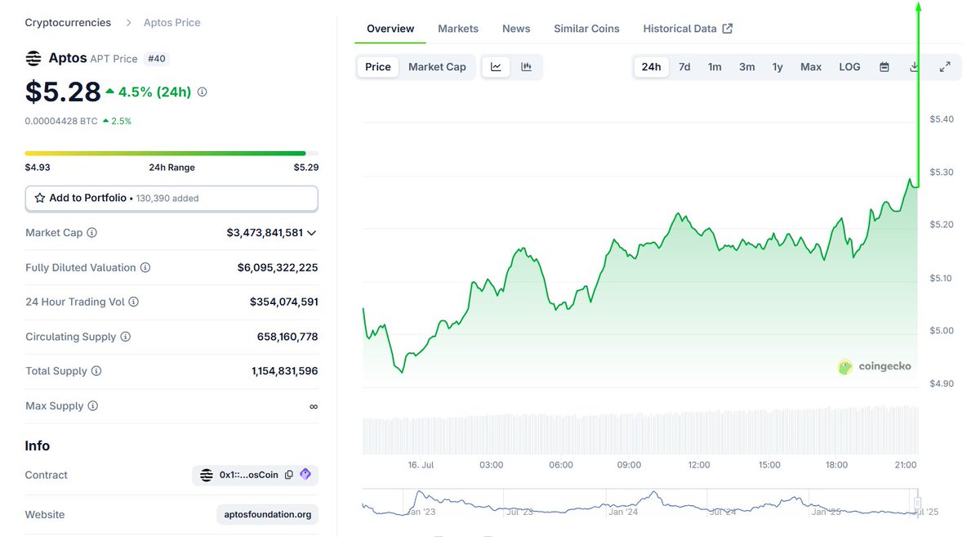This screenshot has height=537, width=980.
Task: Expand chart to fullscreen icon
Action: pos(945,67)
